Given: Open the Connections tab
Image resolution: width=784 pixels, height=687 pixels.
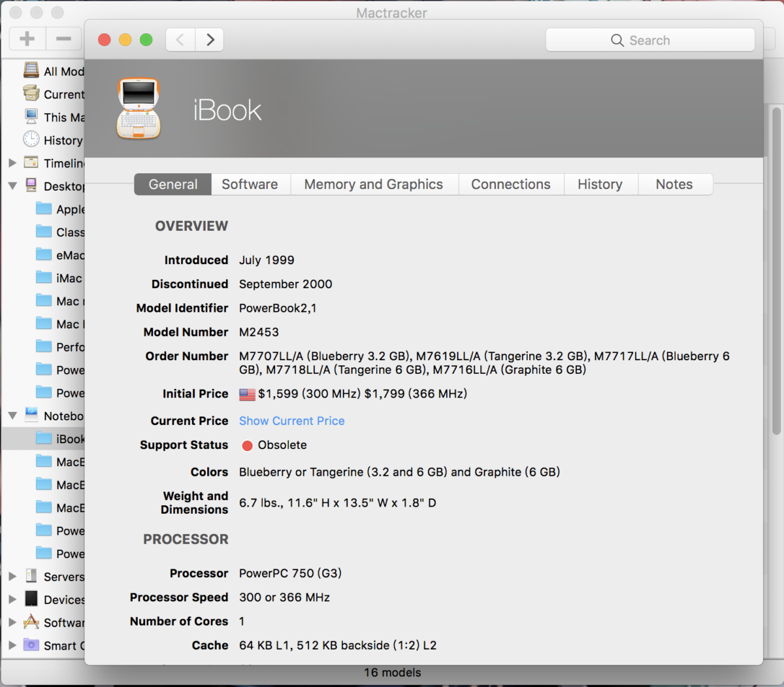Looking at the screenshot, I should 511,184.
